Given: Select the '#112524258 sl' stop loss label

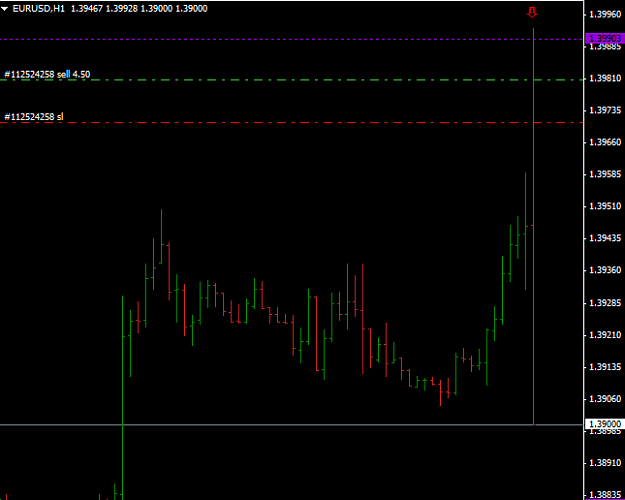Looking at the screenshot, I should [33, 117].
